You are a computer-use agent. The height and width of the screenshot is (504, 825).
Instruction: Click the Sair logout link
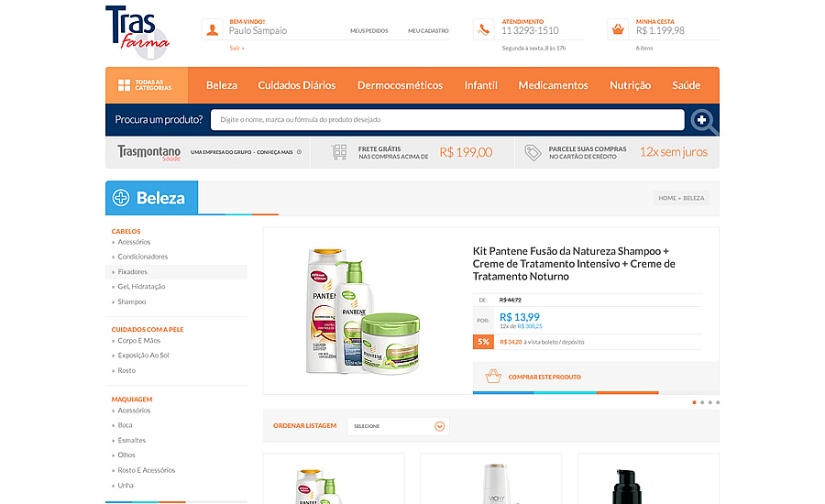(x=236, y=48)
